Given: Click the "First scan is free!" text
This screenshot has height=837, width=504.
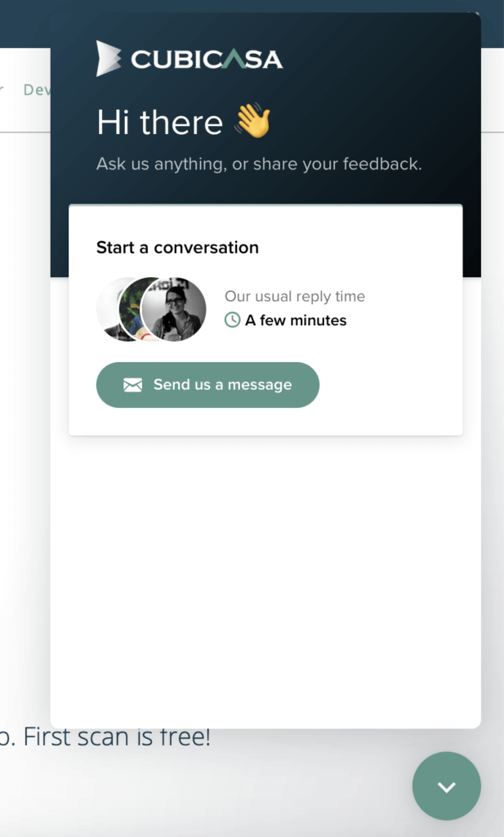Looking at the screenshot, I should point(117,737).
